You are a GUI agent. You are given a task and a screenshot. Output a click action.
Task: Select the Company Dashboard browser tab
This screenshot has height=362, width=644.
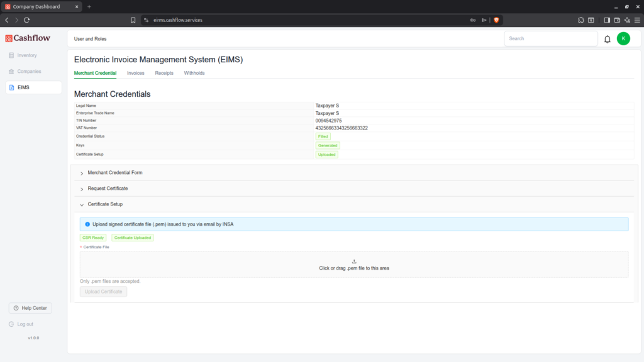coord(41,6)
